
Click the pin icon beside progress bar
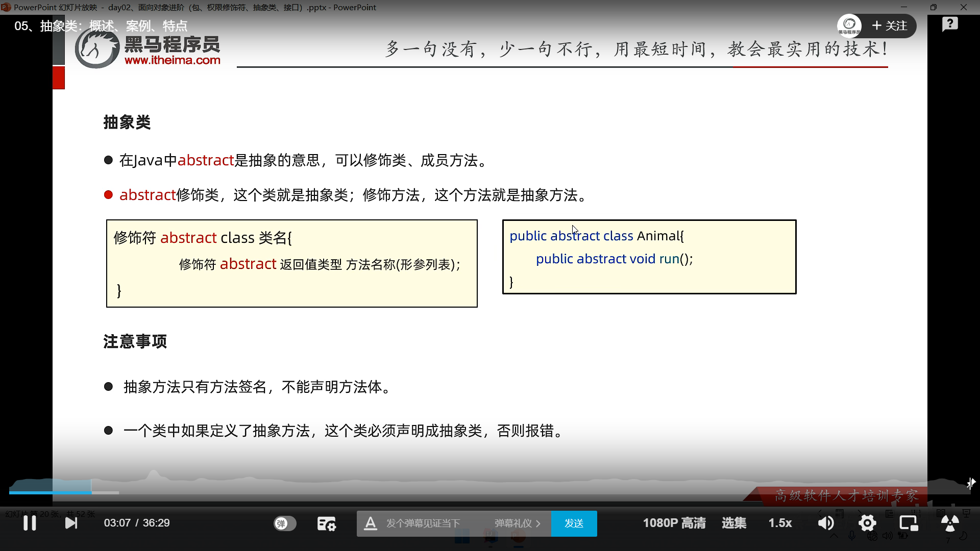click(971, 483)
